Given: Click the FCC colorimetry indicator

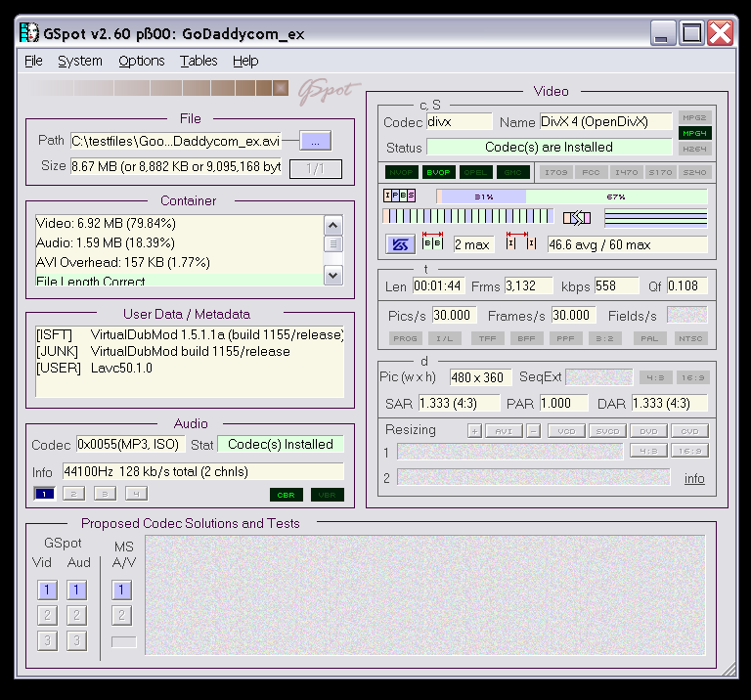Looking at the screenshot, I should pos(591,172).
